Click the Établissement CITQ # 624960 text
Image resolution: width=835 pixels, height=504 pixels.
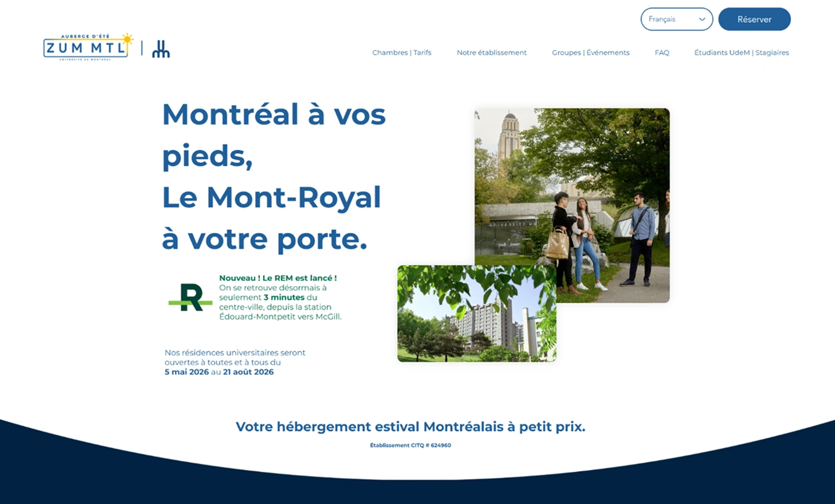pos(411,445)
